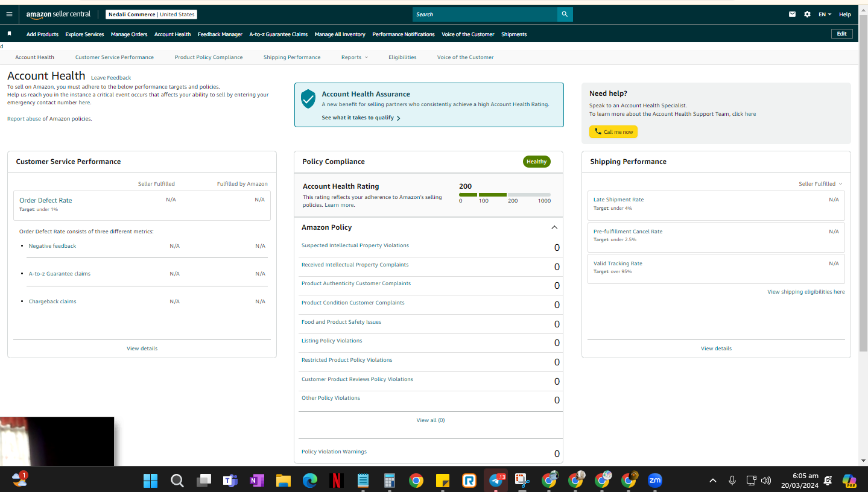This screenshot has height=492, width=868.
Task: Open Sticky Notes from the taskbar
Action: pyautogui.click(x=443, y=481)
